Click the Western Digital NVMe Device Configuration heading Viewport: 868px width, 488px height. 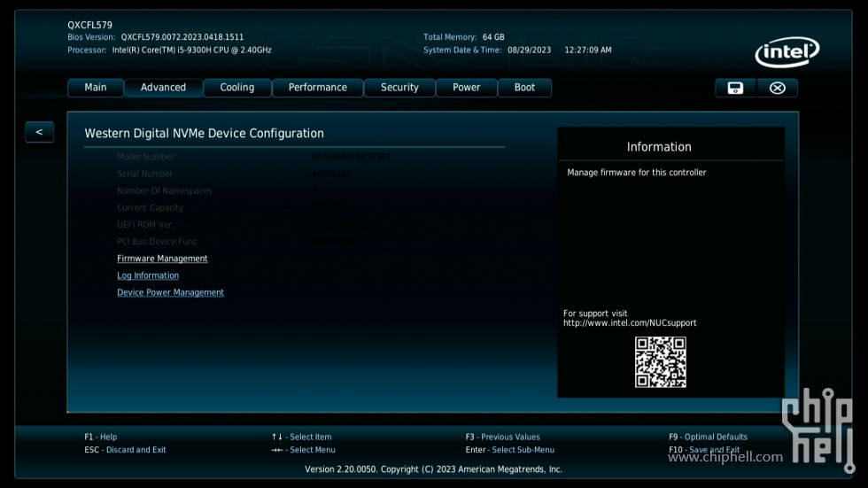point(205,134)
